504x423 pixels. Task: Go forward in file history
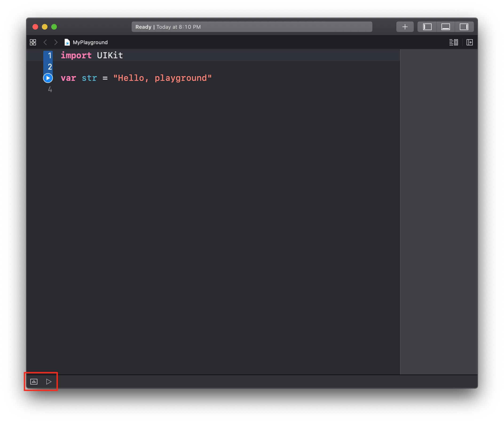56,43
